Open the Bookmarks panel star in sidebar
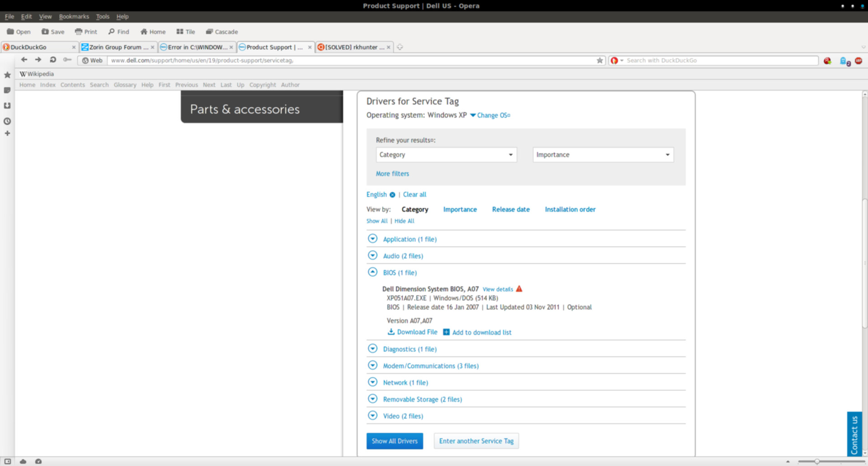The width and height of the screenshot is (868, 466). point(7,75)
